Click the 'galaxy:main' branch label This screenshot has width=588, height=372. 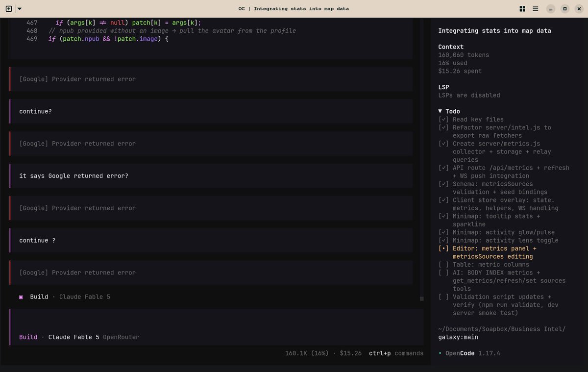(458, 337)
